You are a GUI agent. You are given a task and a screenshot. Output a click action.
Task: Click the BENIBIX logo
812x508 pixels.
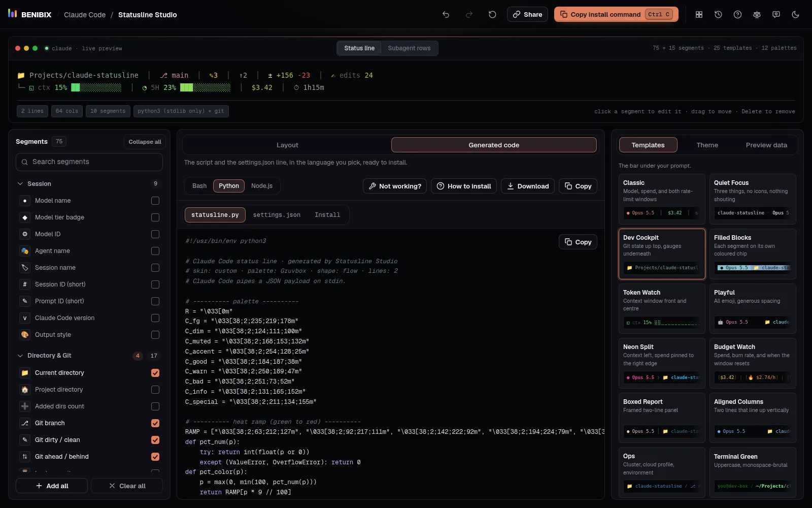tap(30, 14)
